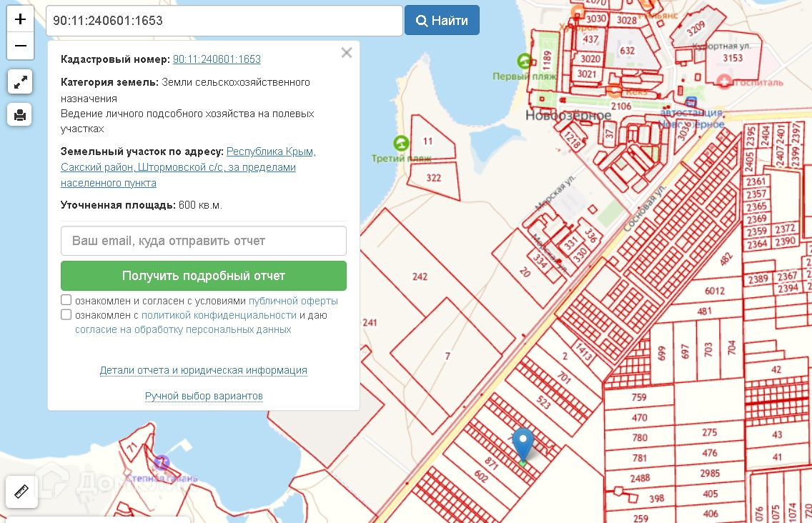The height and width of the screenshot is (523, 812).
Task: Toggle fullscreen map view
Action: pos(20,81)
